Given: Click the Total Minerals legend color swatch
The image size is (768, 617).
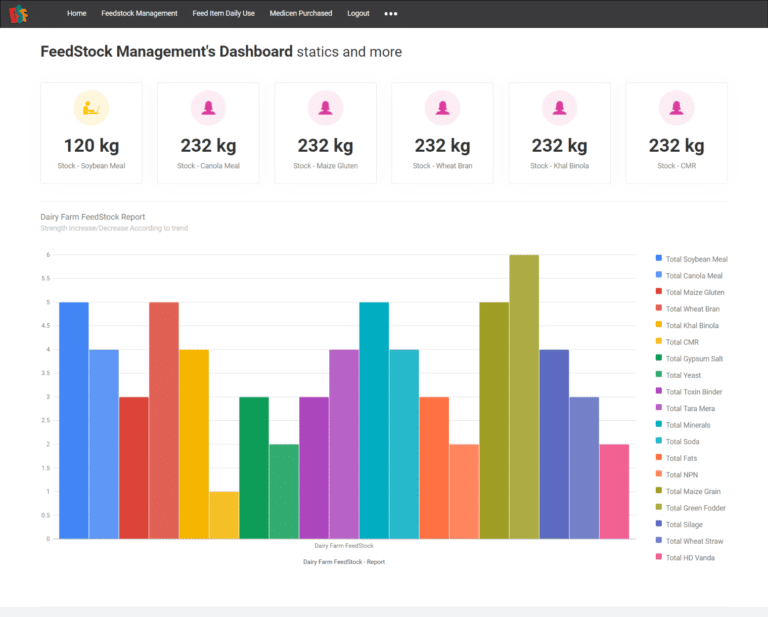Looking at the screenshot, I should click(658, 425).
